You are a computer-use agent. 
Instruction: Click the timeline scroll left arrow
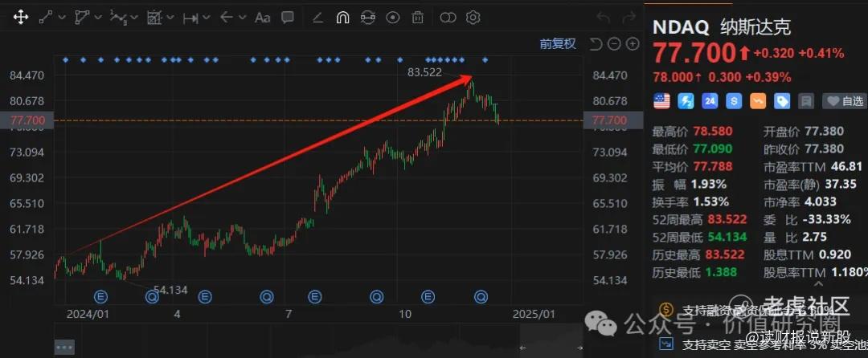click(x=522, y=348)
